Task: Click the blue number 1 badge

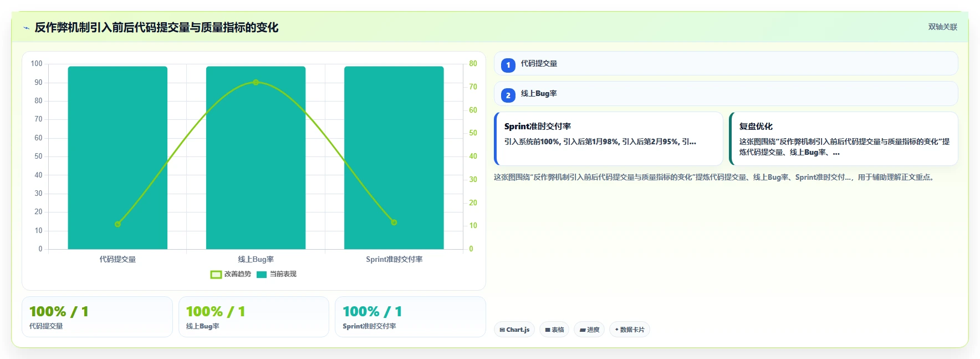Action: 508,65
